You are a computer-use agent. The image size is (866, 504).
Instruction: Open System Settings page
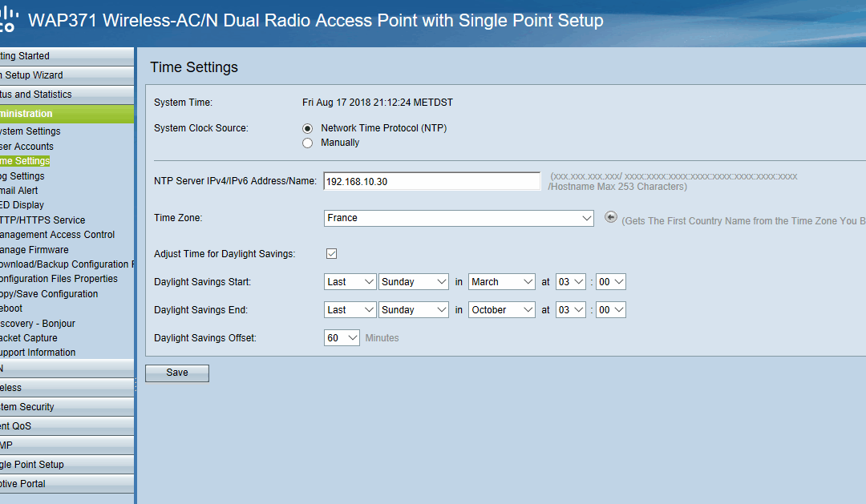tap(30, 131)
